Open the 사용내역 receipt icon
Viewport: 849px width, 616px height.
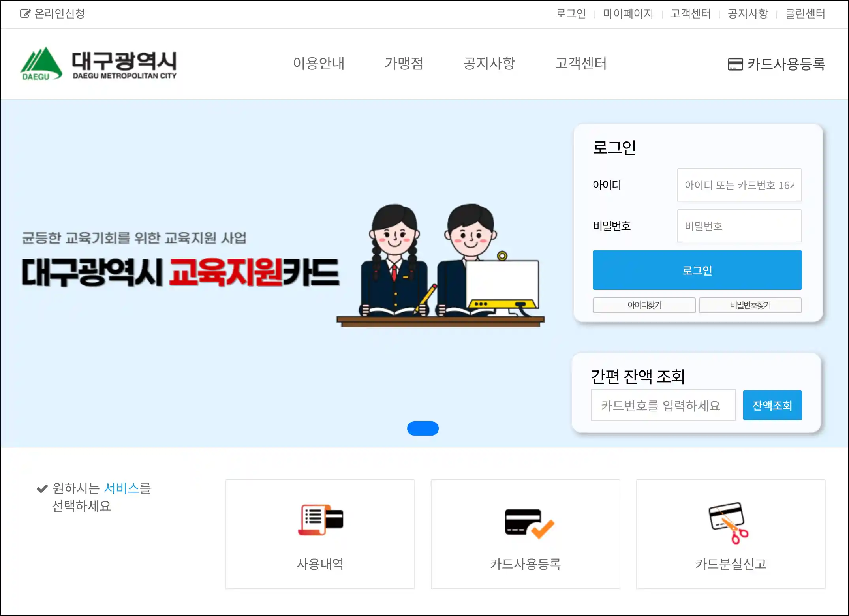tap(320, 520)
